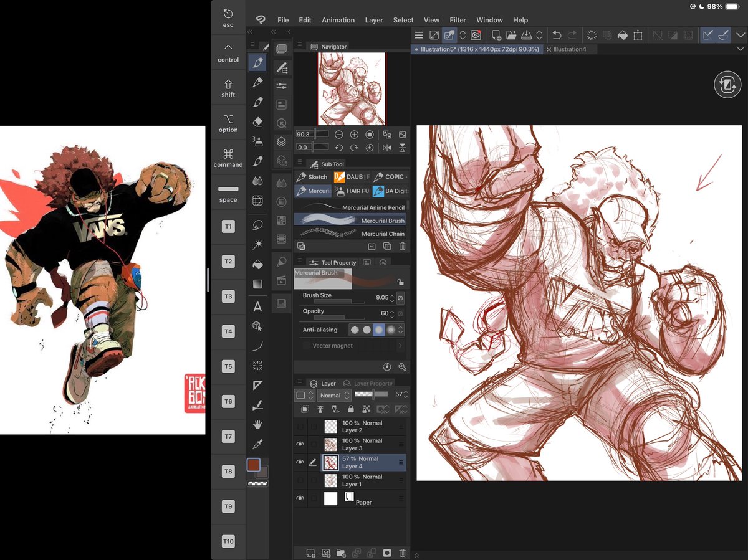Choose the Mercurial Anime Pencil brush
Image resolution: width=748 pixels, height=560 pixels.
pyautogui.click(x=350, y=207)
